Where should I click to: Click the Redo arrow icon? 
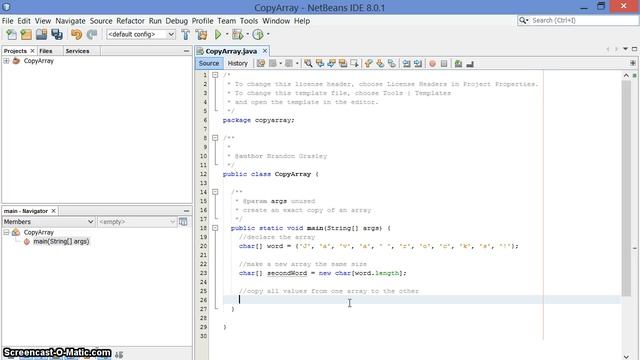[92, 35]
